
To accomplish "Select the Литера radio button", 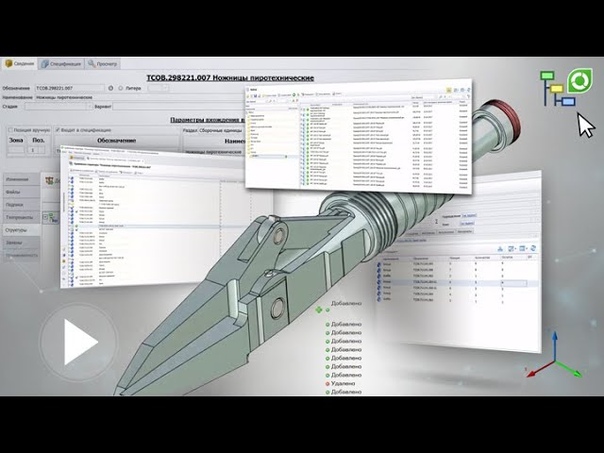I will tap(121, 88).
